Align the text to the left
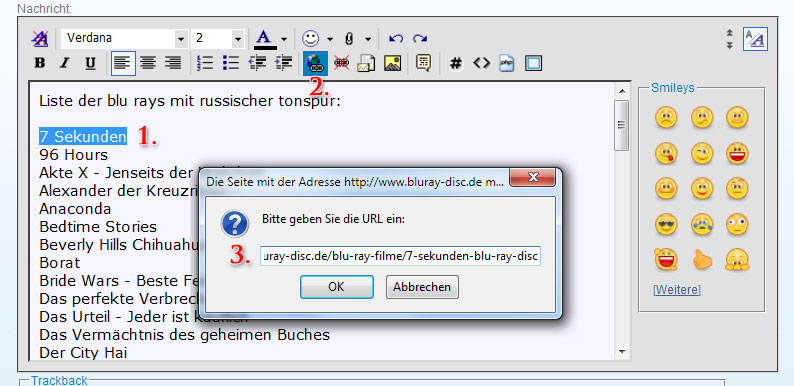Viewport: 794px width, 386px height. coord(123,63)
